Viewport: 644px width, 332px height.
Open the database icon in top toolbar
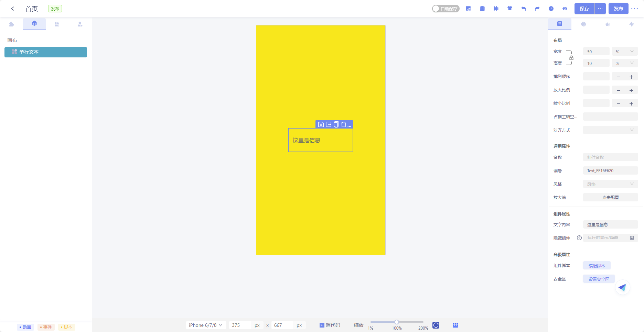(482, 9)
